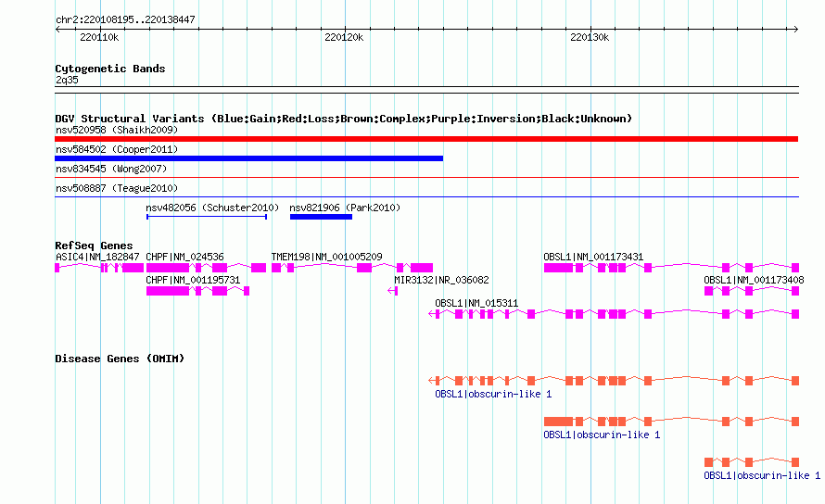Open the nsv834545 (Wong2007) label
The width and height of the screenshot is (825, 504).
(x=111, y=169)
